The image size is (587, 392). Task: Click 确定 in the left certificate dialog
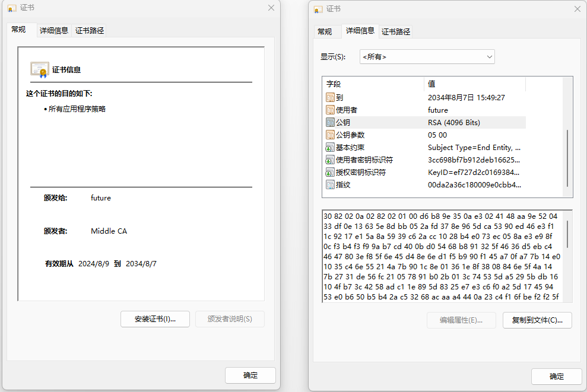point(250,375)
